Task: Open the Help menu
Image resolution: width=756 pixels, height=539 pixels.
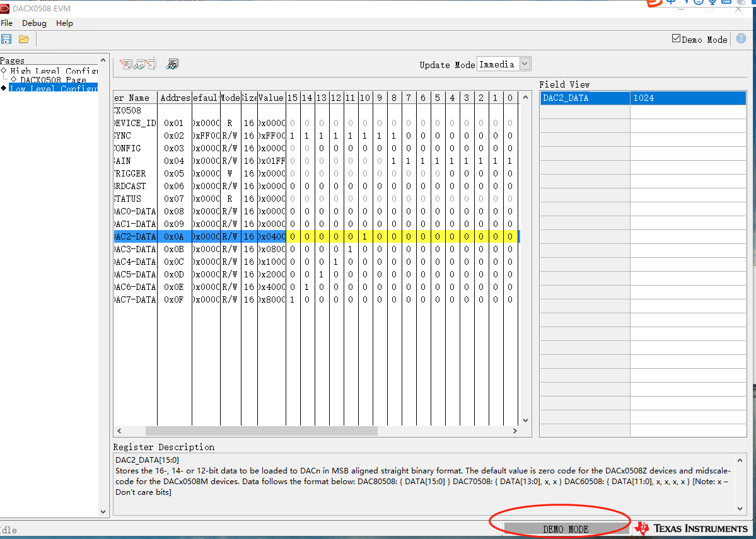Action: [64, 23]
